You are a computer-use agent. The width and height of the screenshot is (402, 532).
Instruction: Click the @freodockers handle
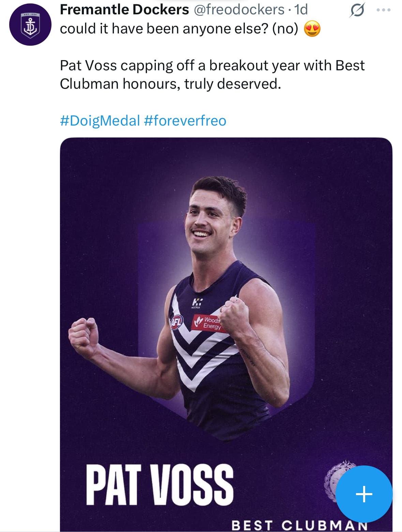[239, 10]
